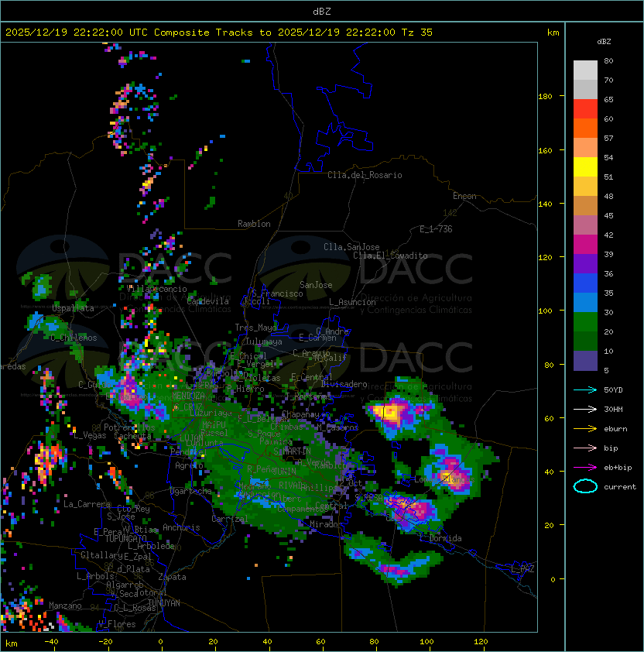This screenshot has height=652, width=644.
Task: Click the red 65 dBZ color swatch
Action: 585,109
